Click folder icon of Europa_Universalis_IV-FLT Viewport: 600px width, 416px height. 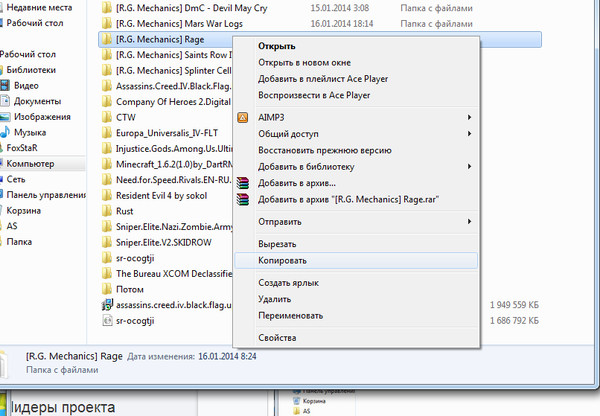[x=107, y=133]
